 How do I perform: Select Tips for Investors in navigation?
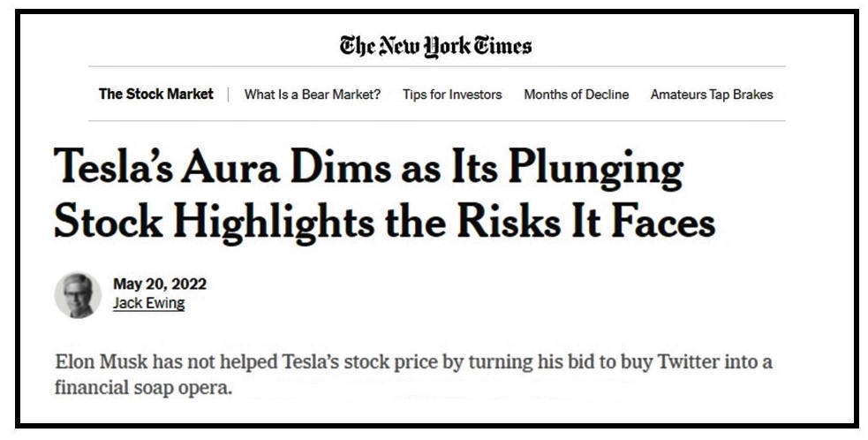click(452, 95)
